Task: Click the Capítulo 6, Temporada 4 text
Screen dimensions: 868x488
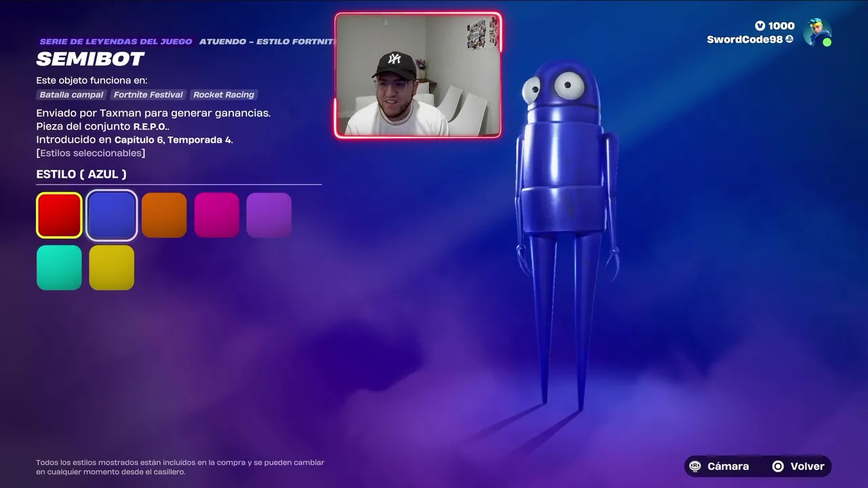Action: tap(172, 140)
